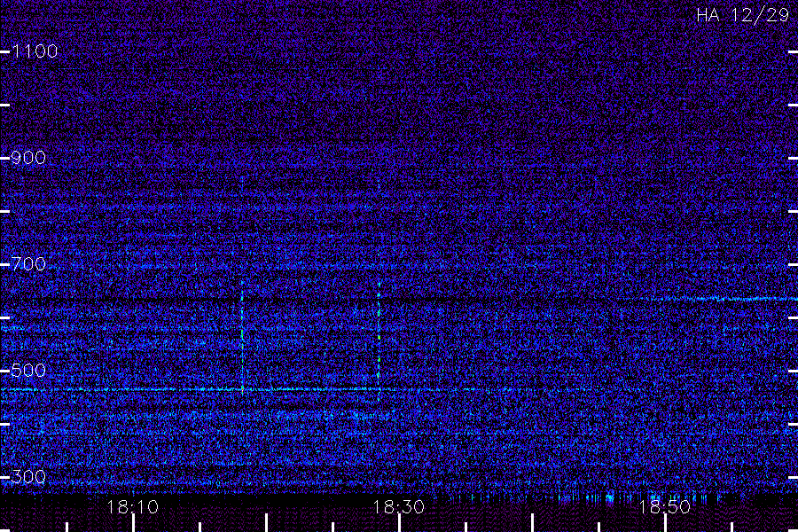
Task: Click the 900 frequency axis label
Action: point(28,158)
